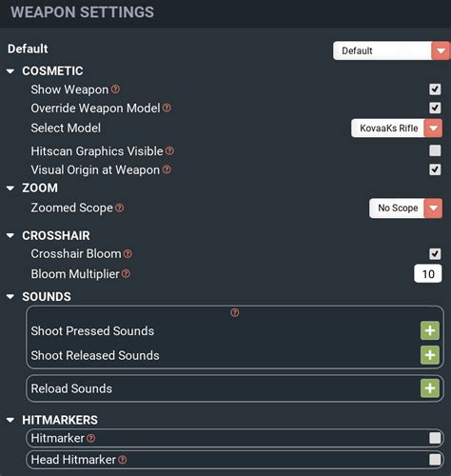Uncheck the Show Weapon checkbox

coord(435,89)
